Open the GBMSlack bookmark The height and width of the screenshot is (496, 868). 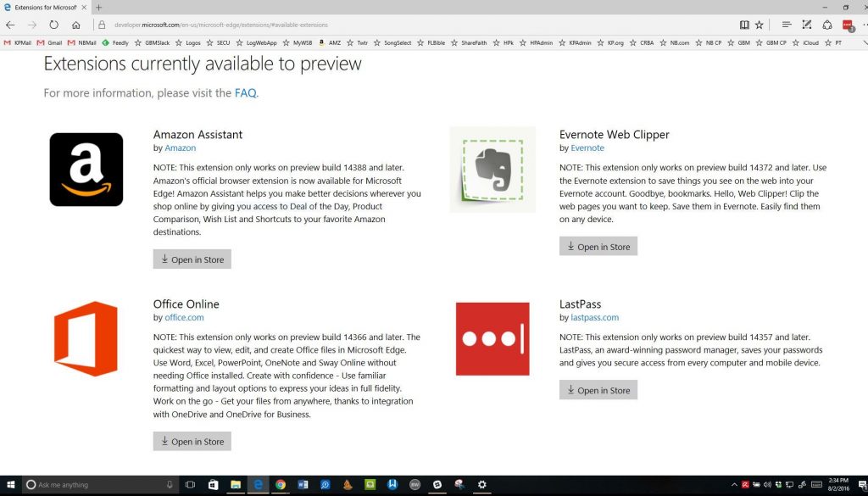153,42
